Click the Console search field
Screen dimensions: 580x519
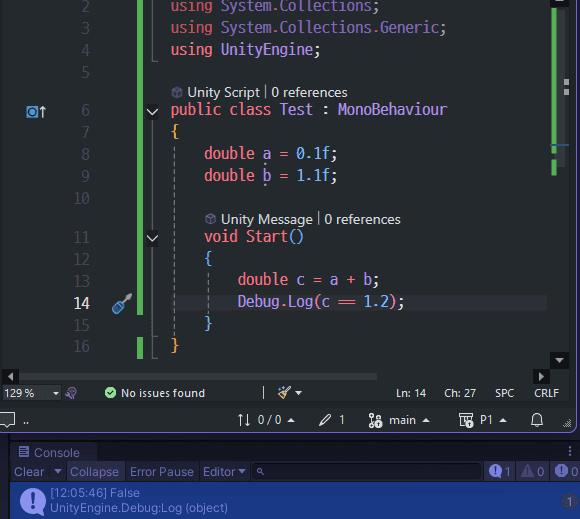367,472
